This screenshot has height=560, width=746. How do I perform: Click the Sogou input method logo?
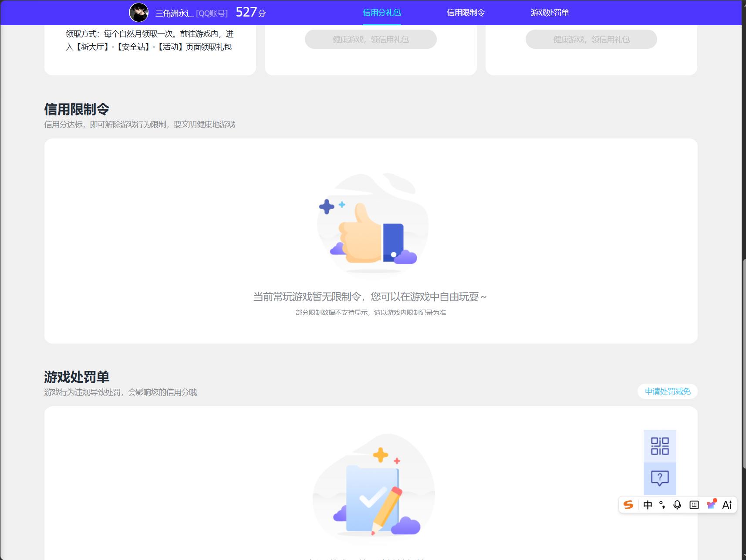(628, 505)
